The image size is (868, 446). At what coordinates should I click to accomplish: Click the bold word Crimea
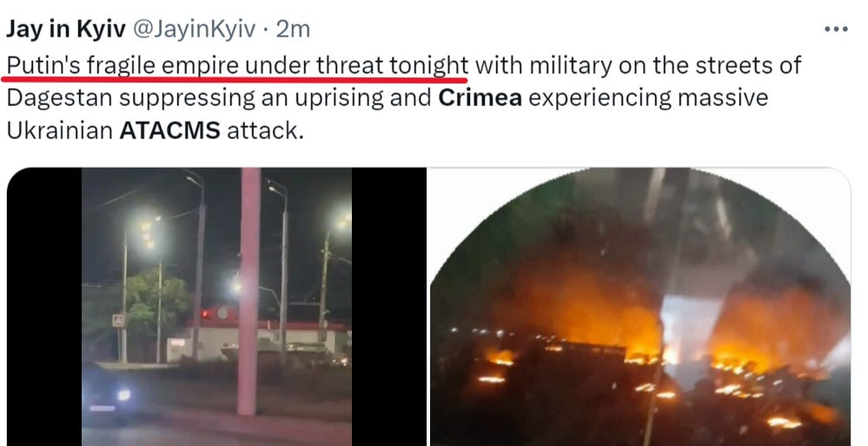[x=480, y=98]
